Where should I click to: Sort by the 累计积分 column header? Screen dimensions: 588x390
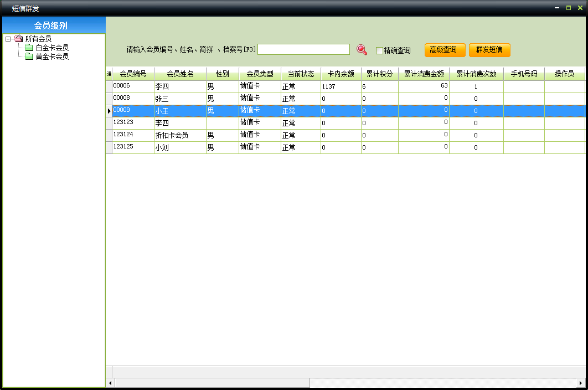click(379, 74)
